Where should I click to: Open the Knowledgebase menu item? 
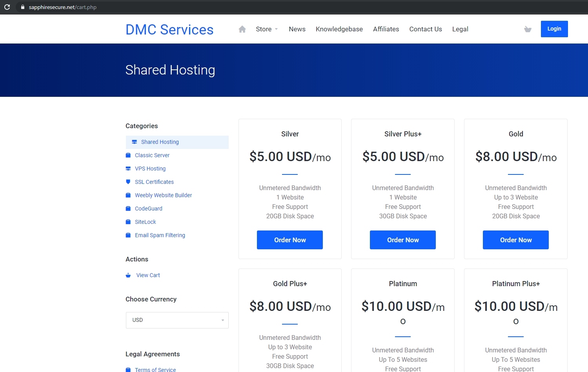(339, 29)
